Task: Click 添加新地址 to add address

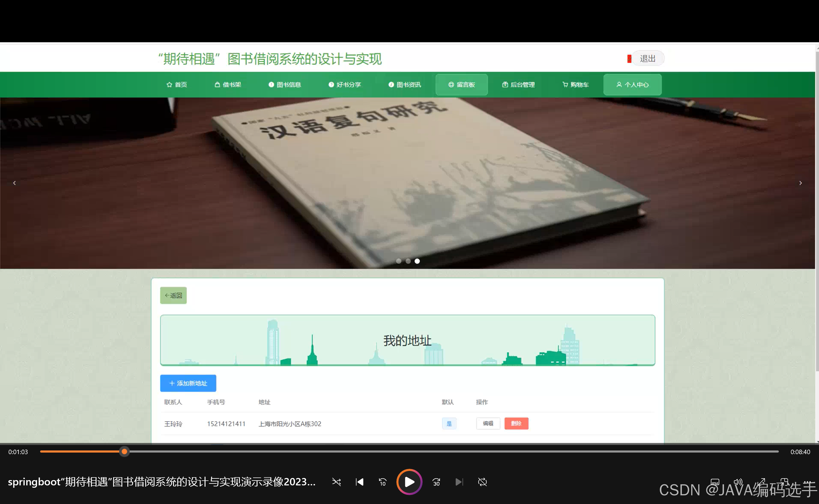Action: (x=188, y=383)
